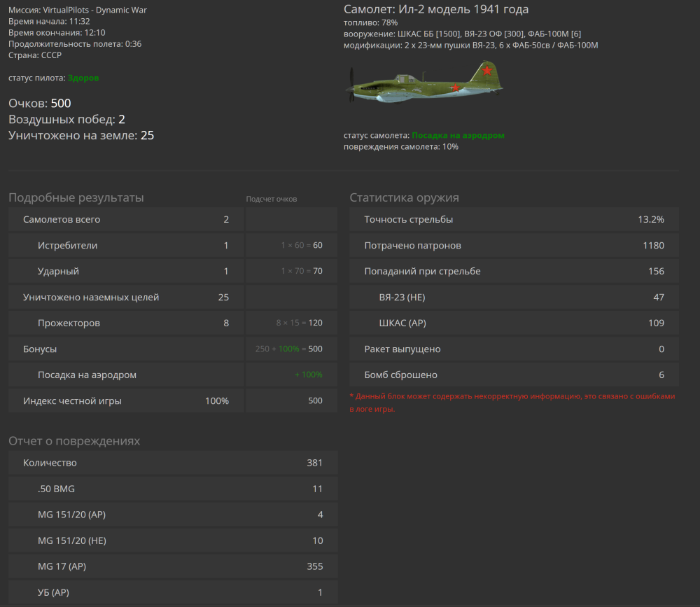The width and height of the screenshot is (700, 607).
Task: Click the Посадка на аэродром status link
Action: [x=457, y=135]
